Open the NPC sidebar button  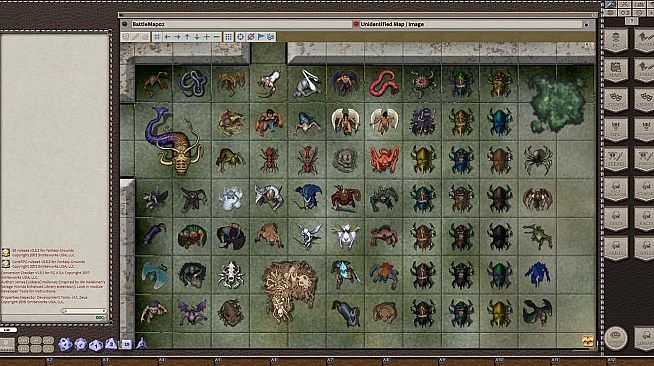click(616, 130)
